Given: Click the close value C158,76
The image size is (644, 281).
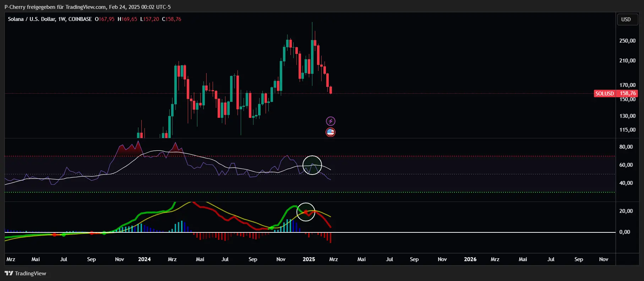Looking at the screenshot, I should 171,19.
